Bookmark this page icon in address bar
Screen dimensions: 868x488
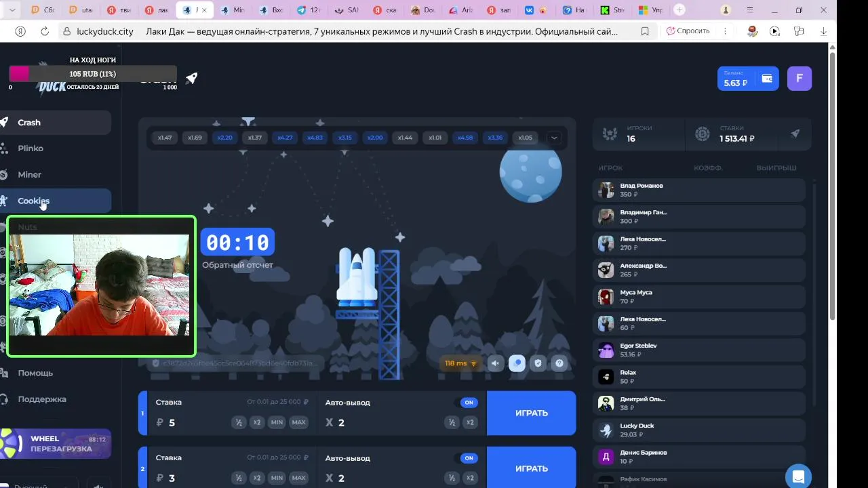645,31
